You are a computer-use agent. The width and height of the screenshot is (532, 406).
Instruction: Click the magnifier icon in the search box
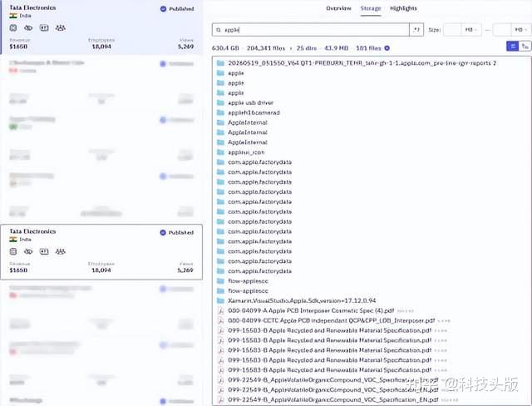click(x=219, y=30)
